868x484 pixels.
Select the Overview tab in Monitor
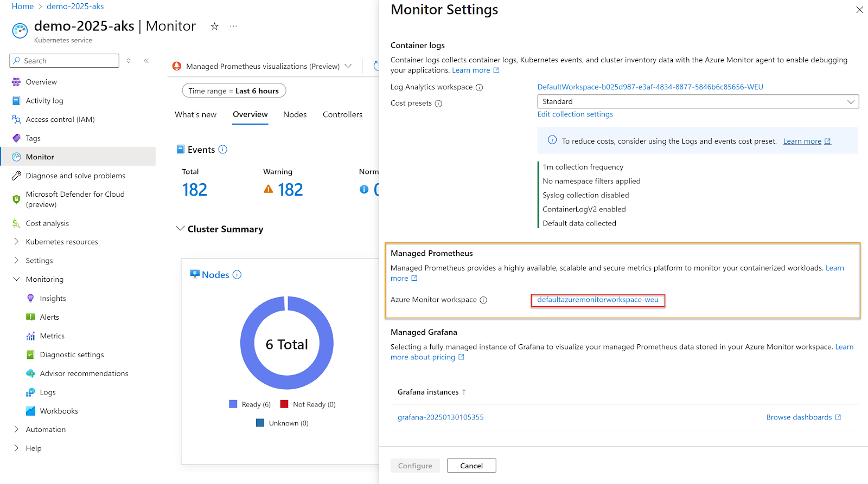coord(250,114)
